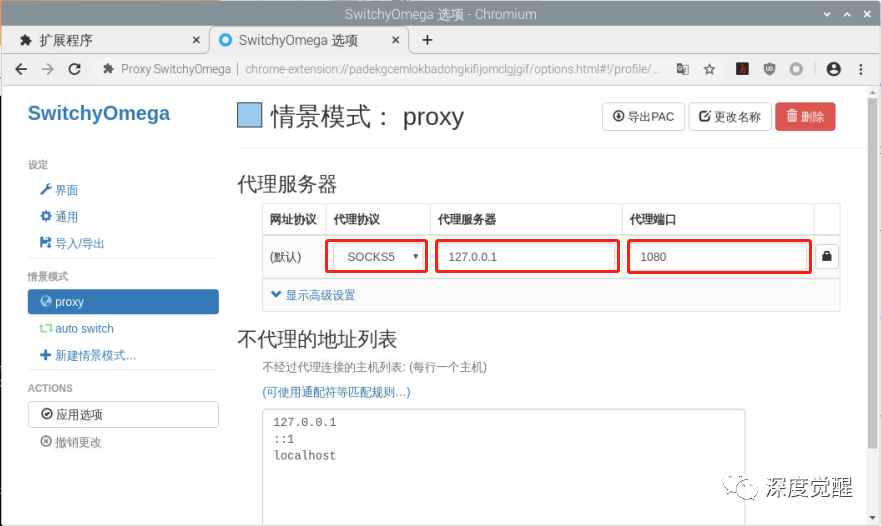Open the 界面 interface settings
The image size is (881, 526).
[59, 190]
